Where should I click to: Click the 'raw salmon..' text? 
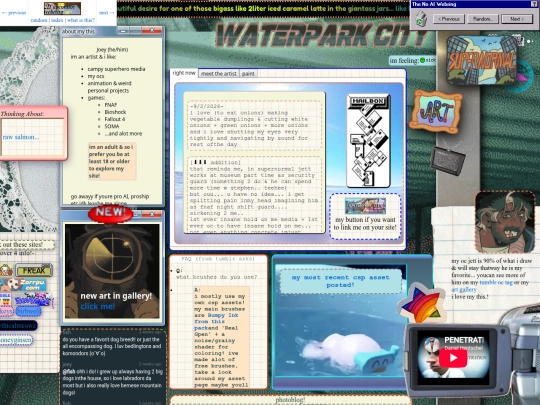point(21,137)
